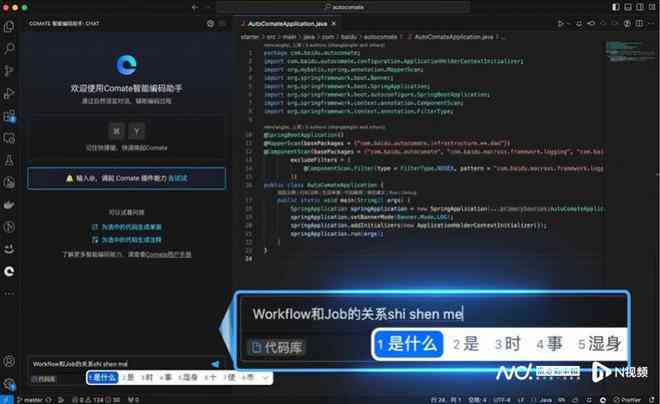Toggle bottom panel layout icon
The image size is (660, 404).
[628, 7]
